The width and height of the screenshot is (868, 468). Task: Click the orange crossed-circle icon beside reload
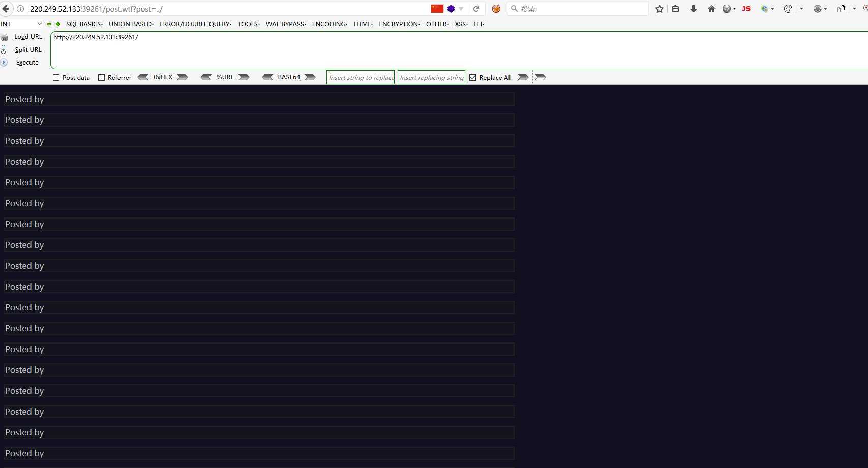point(496,9)
